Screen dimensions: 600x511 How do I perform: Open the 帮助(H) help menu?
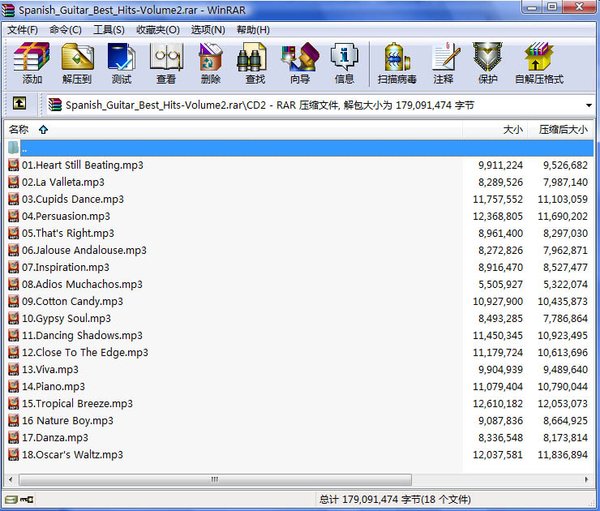[253, 29]
